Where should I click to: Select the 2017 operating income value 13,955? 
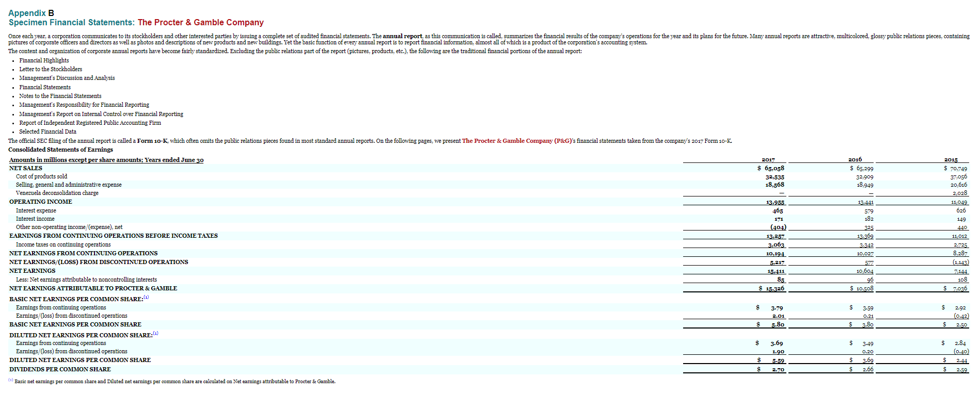click(775, 202)
